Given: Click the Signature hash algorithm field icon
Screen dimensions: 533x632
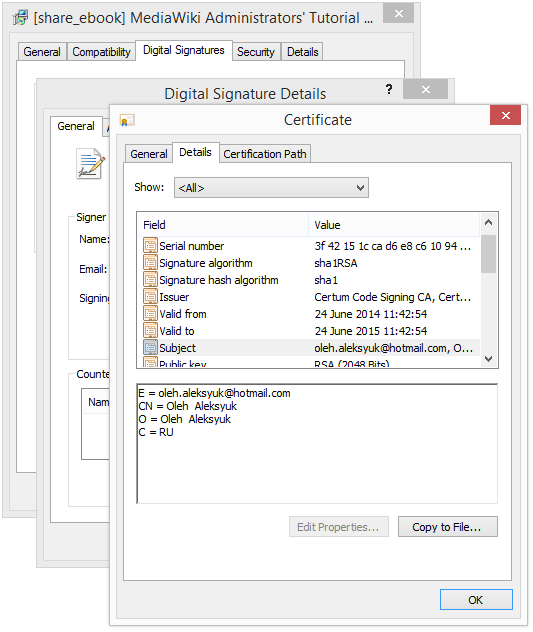Looking at the screenshot, I should point(150,280).
